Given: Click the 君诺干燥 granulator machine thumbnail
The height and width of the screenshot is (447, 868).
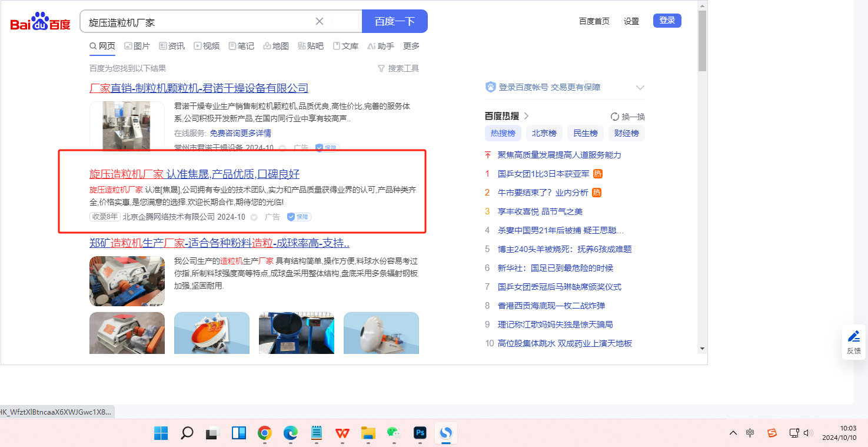Looking at the screenshot, I should point(127,125).
